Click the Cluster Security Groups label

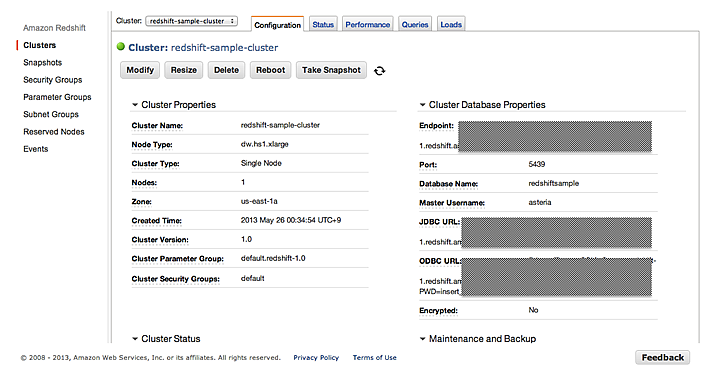pyautogui.click(x=176, y=279)
